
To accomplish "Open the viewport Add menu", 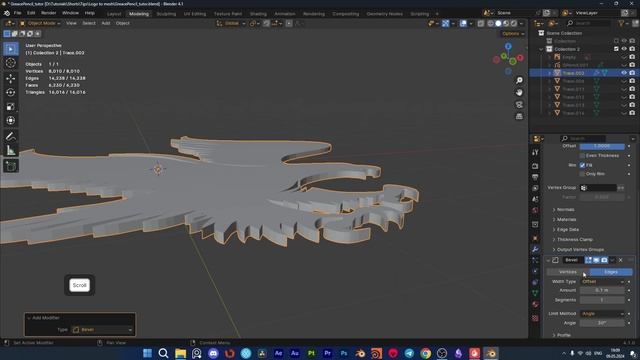I will pyautogui.click(x=106, y=23).
